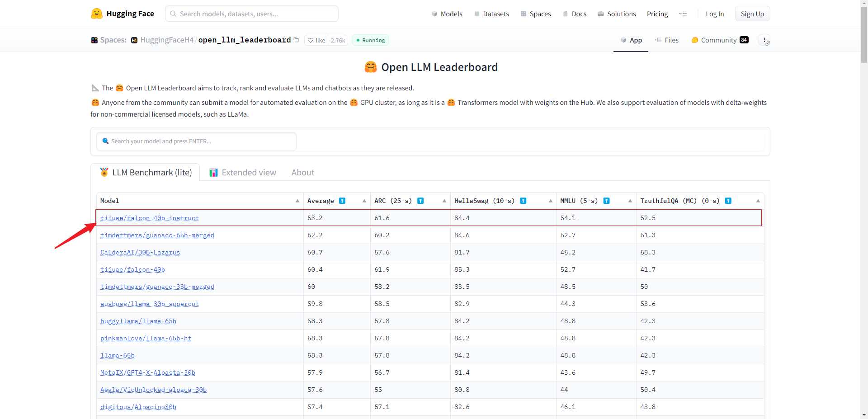The width and height of the screenshot is (868, 419).
Task: Select the 58.3 TruthfulQA cell for 30B-Lazarus
Action: [x=700, y=252]
